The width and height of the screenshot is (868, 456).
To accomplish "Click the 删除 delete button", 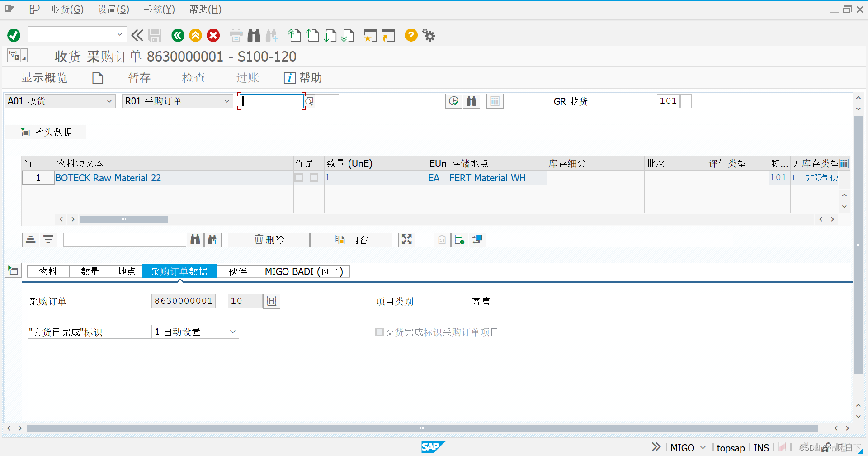I will [x=269, y=240].
